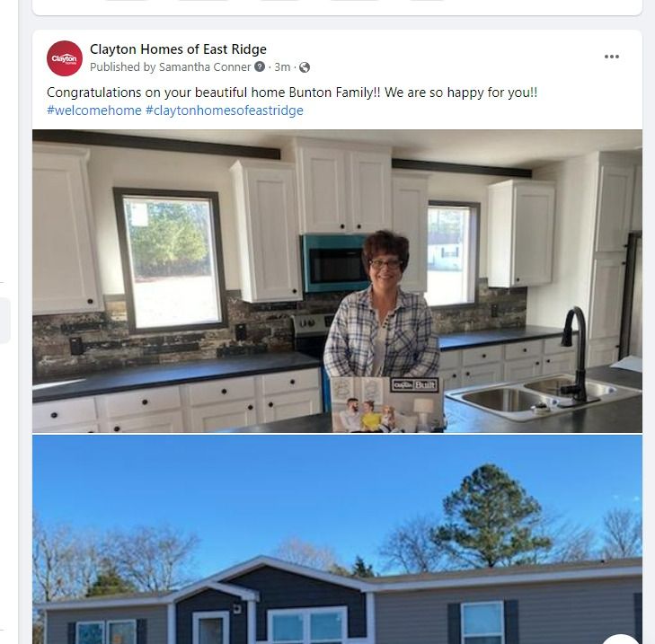Viewport: 655px width, 644px height.
Task: Open the 3m post timestamp
Action: pos(282,67)
